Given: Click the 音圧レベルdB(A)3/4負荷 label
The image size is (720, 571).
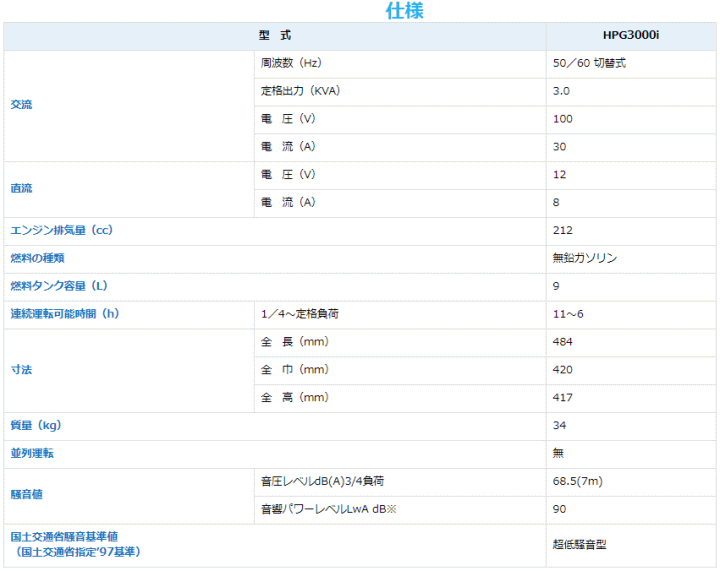Looking at the screenshot, I should point(322,481).
